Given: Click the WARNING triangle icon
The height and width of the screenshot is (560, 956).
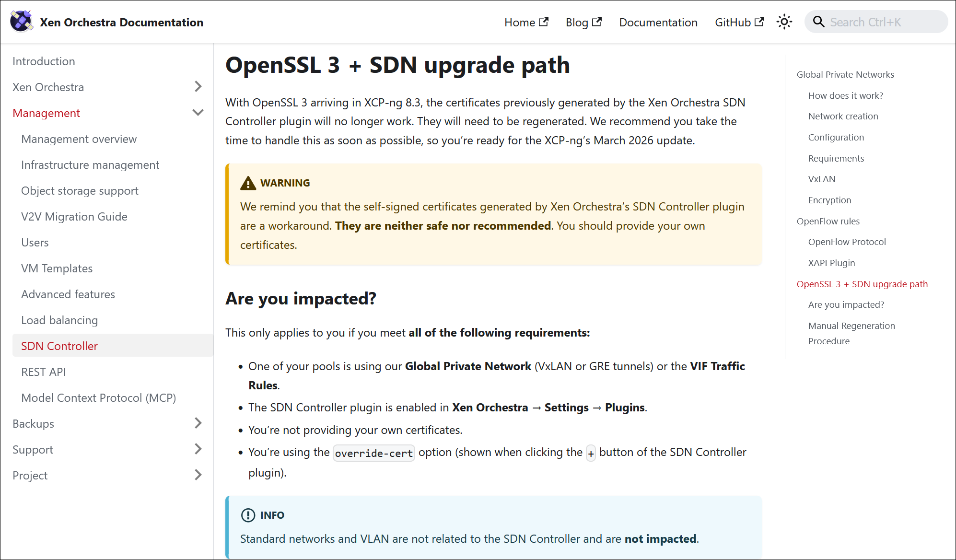Looking at the screenshot, I should click(248, 183).
